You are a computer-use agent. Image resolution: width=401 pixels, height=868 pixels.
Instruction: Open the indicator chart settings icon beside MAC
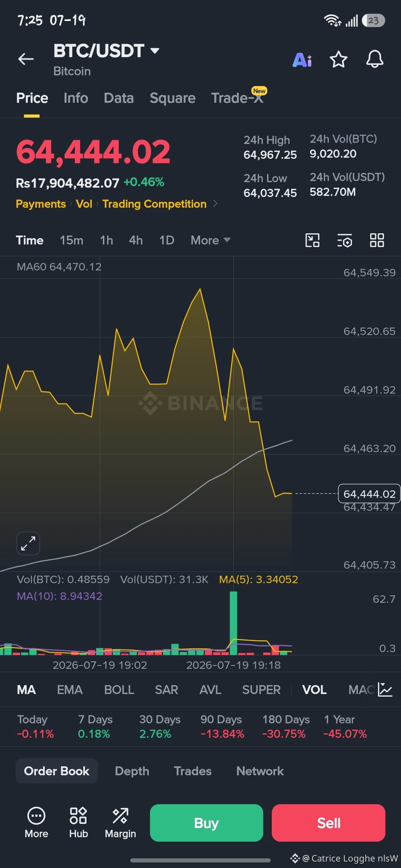385,690
